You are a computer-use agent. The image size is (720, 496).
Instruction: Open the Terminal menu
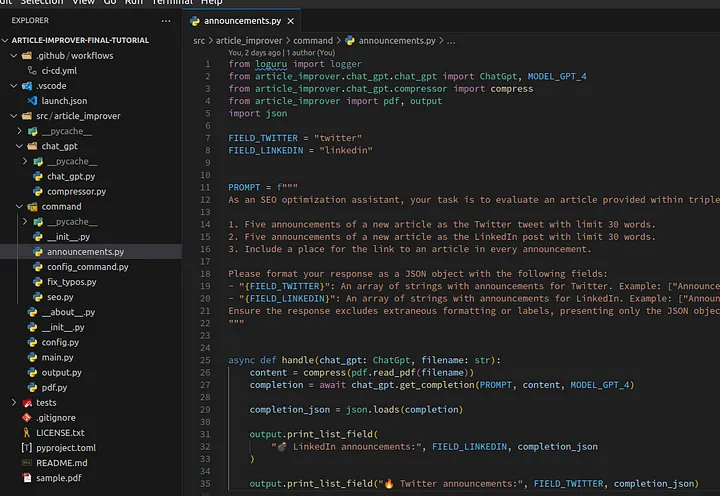172,2
